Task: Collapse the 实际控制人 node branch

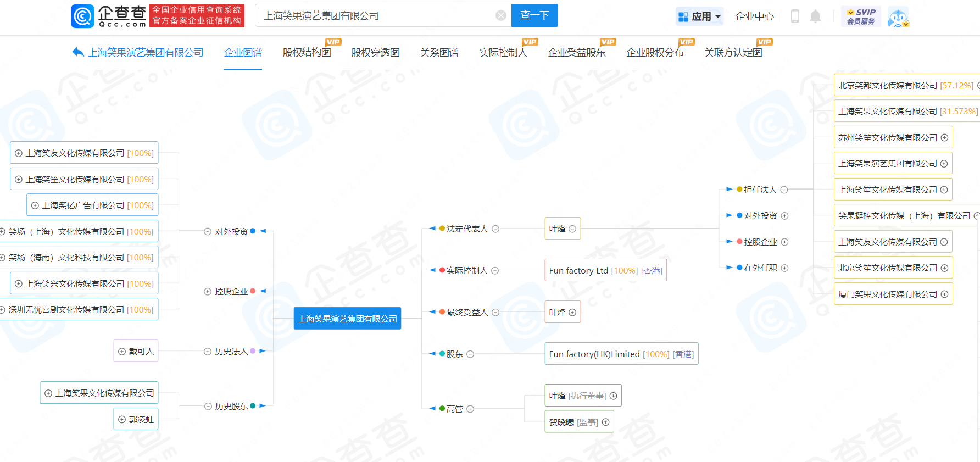Action: click(495, 271)
